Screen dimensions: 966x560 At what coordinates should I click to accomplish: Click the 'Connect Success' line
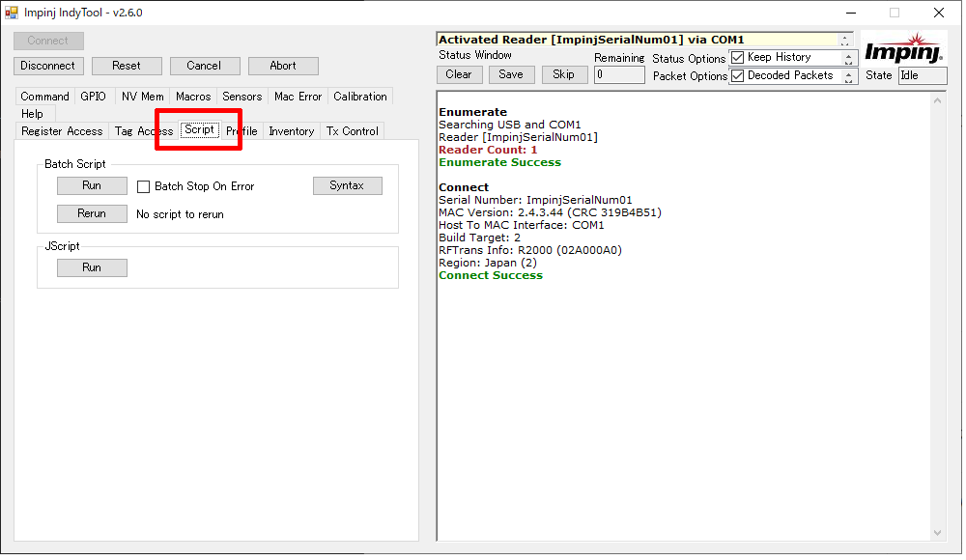pyautogui.click(x=491, y=275)
